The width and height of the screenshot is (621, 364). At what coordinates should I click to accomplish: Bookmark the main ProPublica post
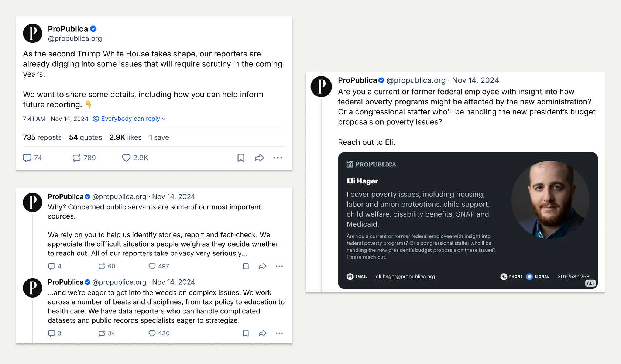pos(241,158)
